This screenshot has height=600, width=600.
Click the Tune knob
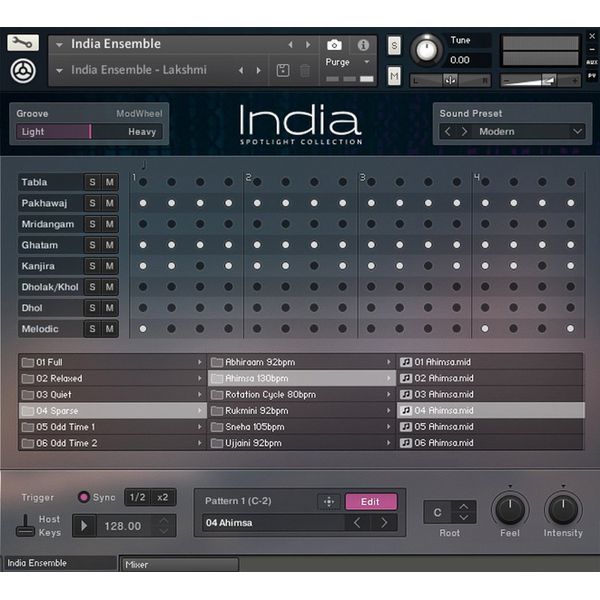(427, 50)
